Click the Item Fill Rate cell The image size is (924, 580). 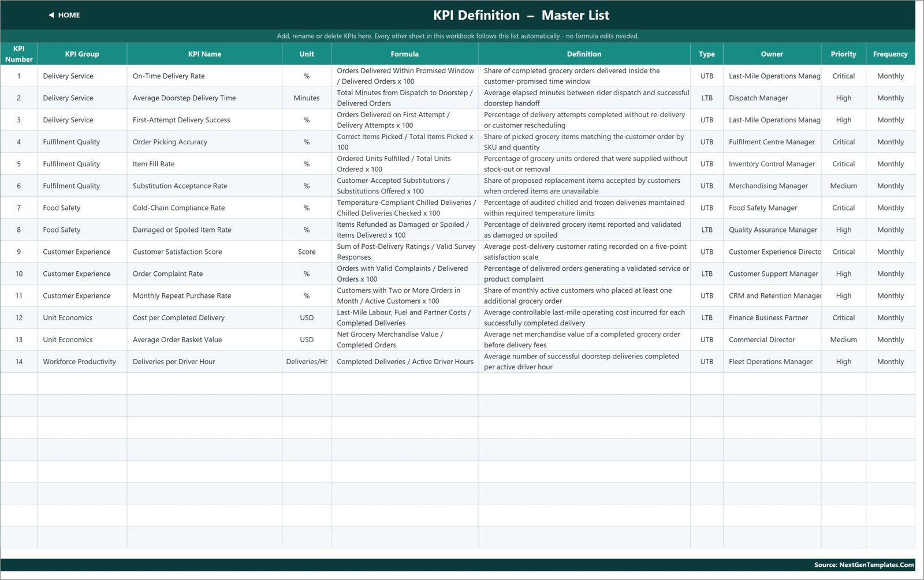tap(204, 164)
